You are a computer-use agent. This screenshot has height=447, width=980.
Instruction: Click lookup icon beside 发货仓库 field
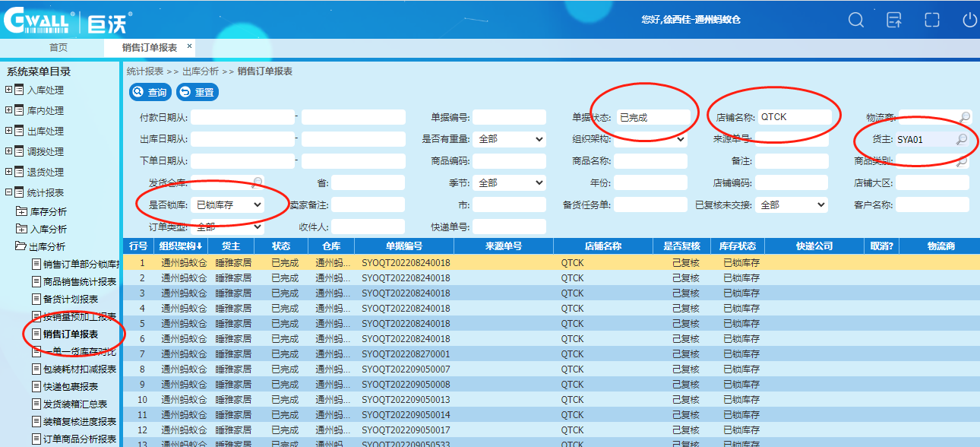pos(258,182)
